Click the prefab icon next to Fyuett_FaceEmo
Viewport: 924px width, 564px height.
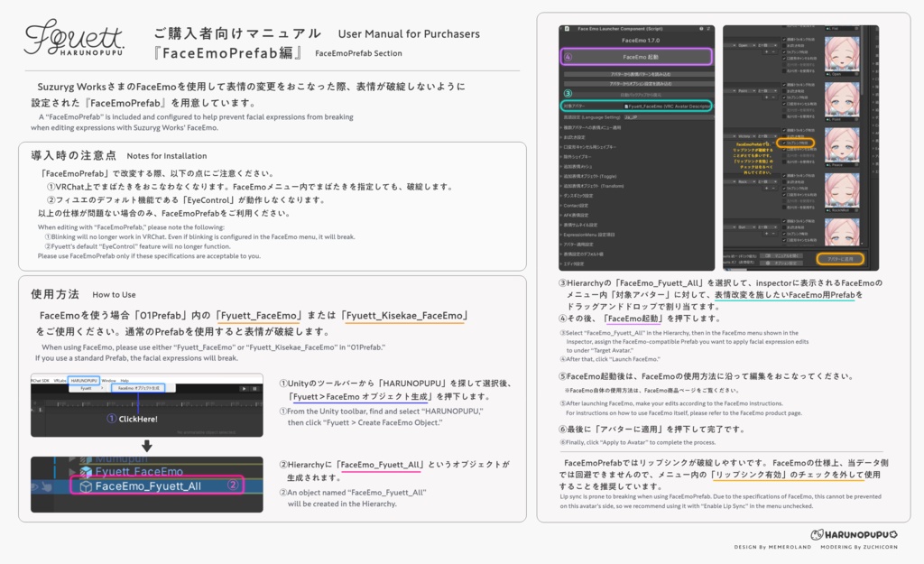point(86,472)
